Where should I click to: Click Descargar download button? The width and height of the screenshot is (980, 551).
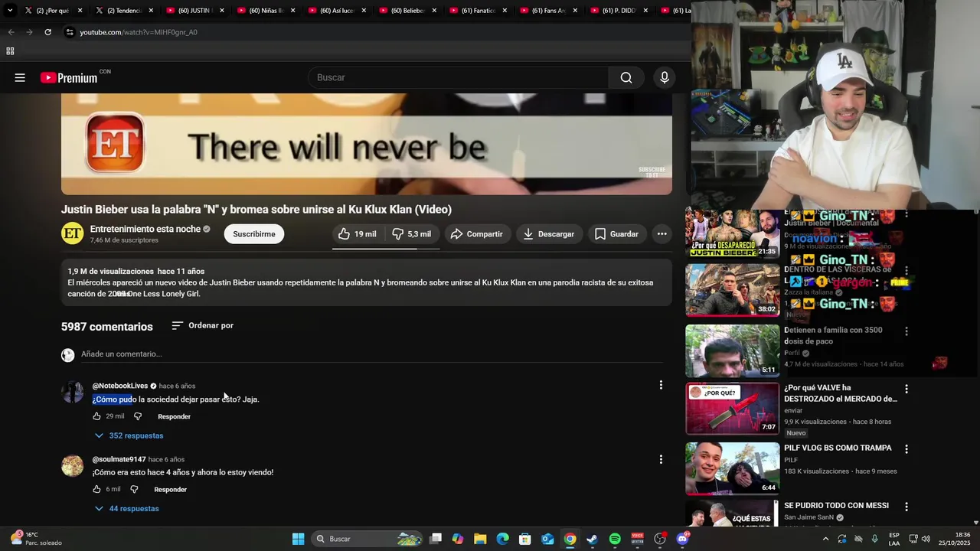pos(549,234)
